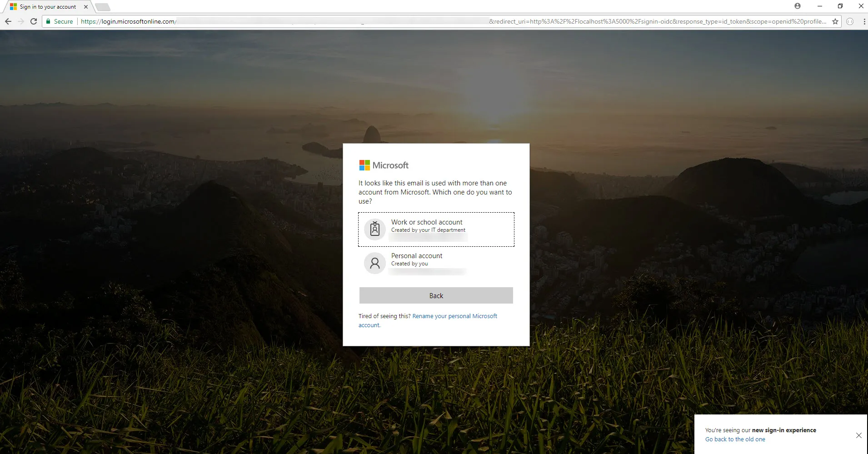868x454 pixels.
Task: Choose Work or school account
Action: tap(436, 229)
